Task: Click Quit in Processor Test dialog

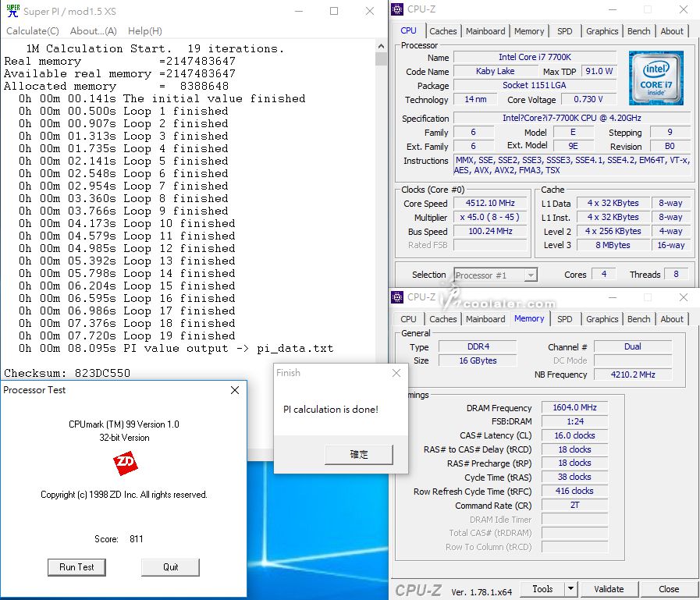Action: point(171,567)
